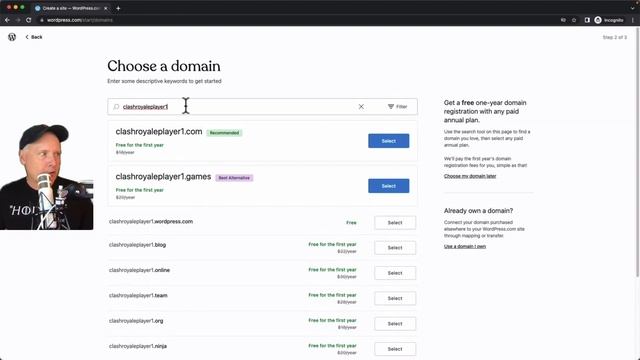Click the WordPress logo icon
This screenshot has height=360, width=640.
pyautogui.click(x=12, y=37)
